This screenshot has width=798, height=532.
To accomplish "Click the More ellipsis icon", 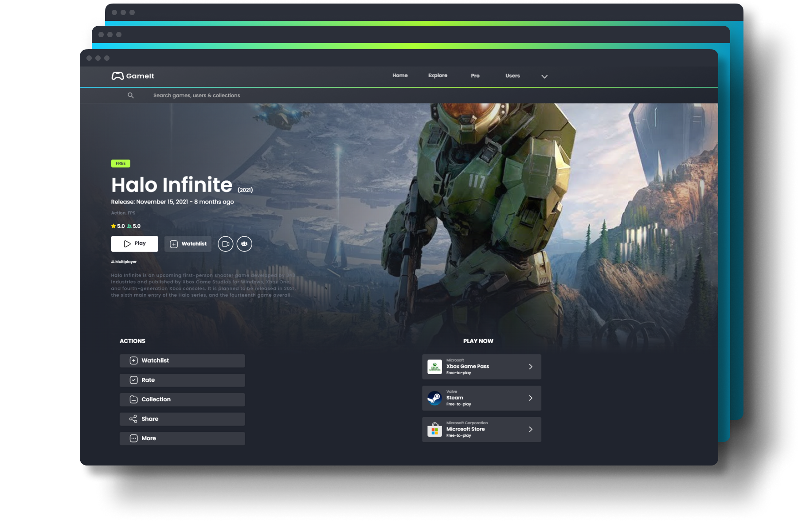I will click(x=133, y=438).
